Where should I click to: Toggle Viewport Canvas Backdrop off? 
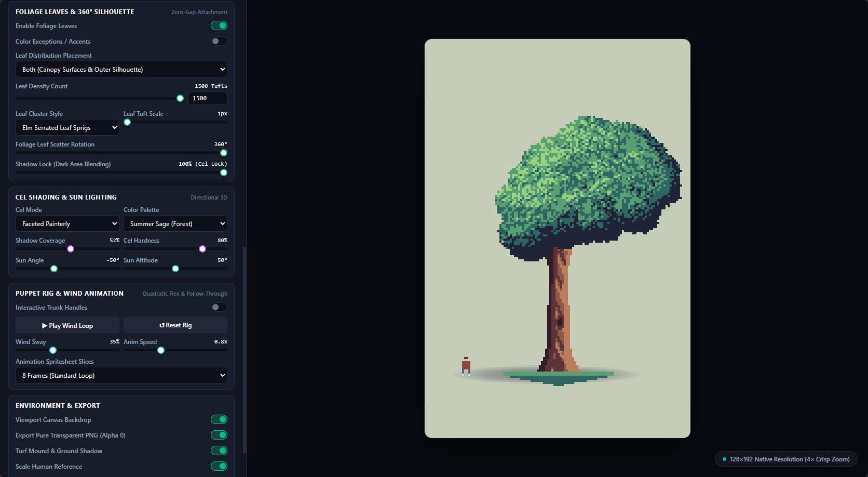(219, 419)
